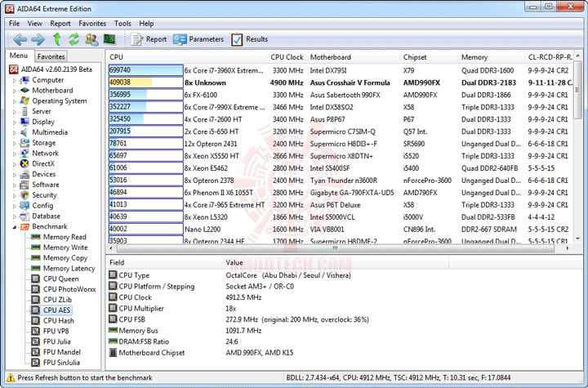This screenshot has height=388, width=588.
Task: Open the Help menu
Action: pyautogui.click(x=146, y=23)
